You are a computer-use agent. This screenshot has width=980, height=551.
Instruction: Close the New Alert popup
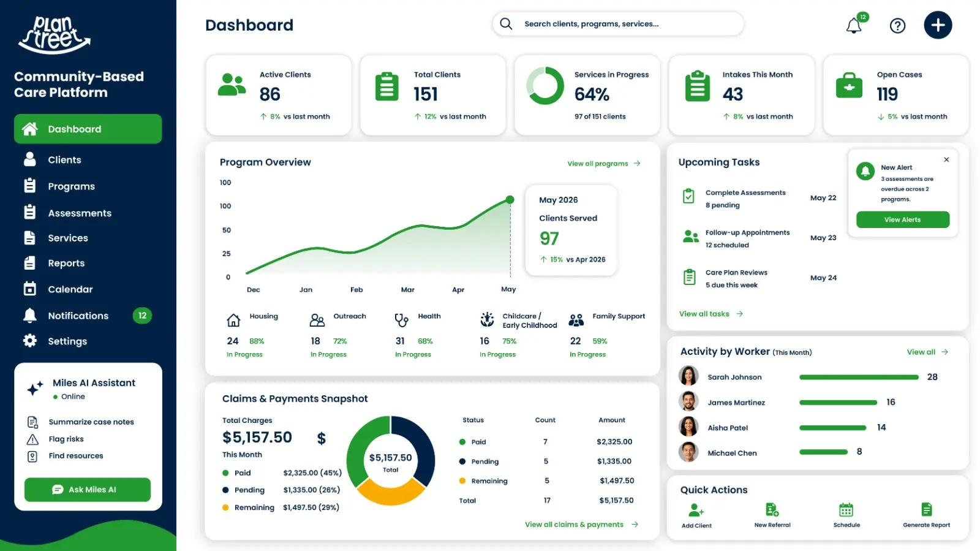[x=946, y=159]
